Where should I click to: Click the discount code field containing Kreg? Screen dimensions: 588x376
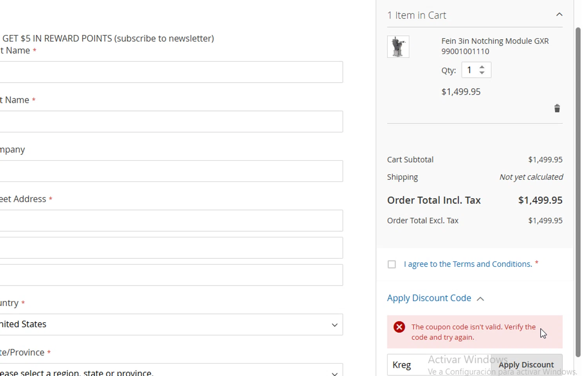[439, 365]
